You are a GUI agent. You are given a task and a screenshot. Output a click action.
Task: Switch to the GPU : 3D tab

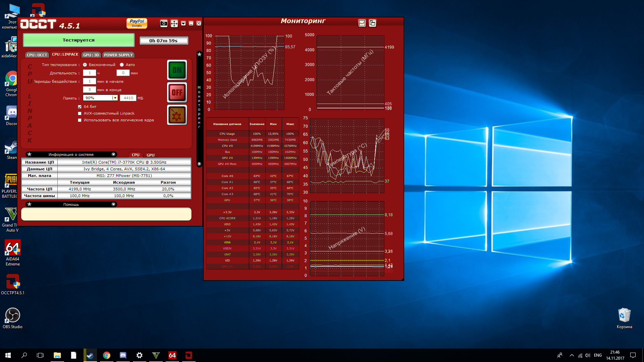[x=91, y=55]
